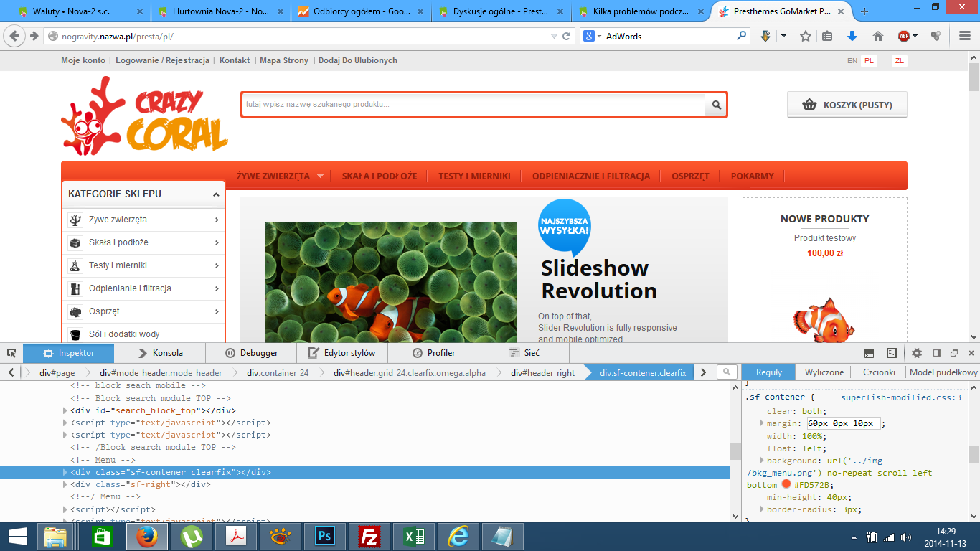Open the Logowanie / Rejestracja link

click(162, 60)
